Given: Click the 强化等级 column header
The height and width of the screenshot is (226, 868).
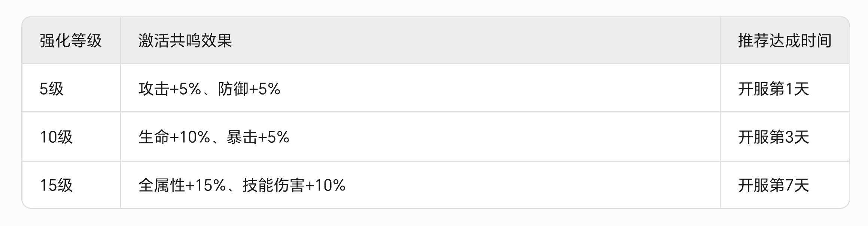Looking at the screenshot, I should pyautogui.click(x=70, y=41).
